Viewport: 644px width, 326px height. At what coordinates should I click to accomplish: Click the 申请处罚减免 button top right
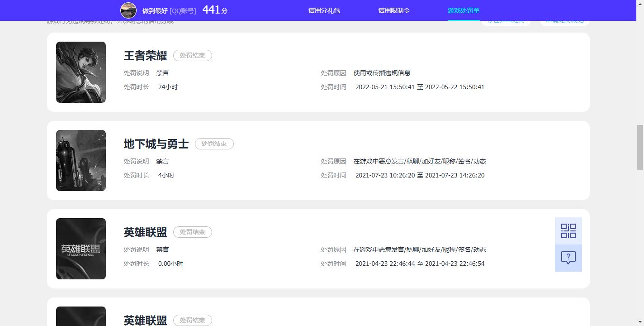tap(564, 20)
